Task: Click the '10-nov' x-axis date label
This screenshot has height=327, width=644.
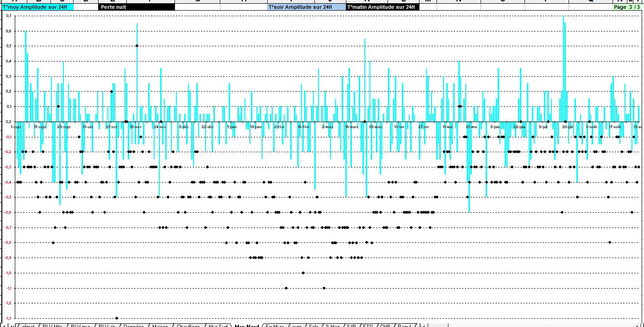Action: pos(136,126)
